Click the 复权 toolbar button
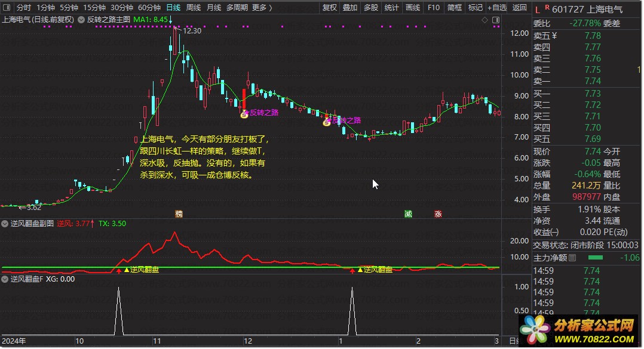 [329, 7]
